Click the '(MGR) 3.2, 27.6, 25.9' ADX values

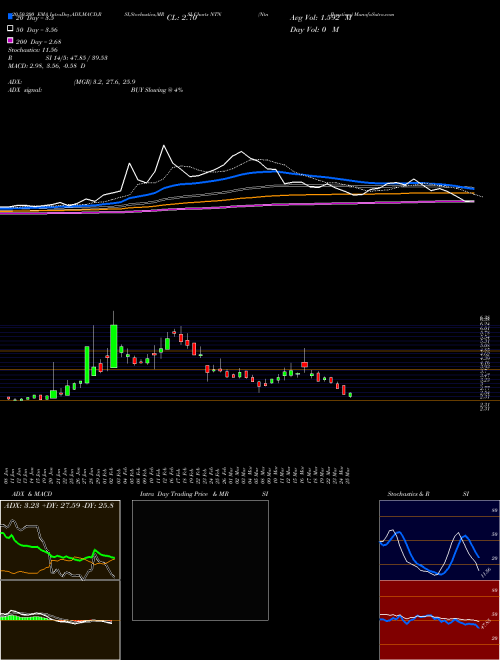[104, 82]
